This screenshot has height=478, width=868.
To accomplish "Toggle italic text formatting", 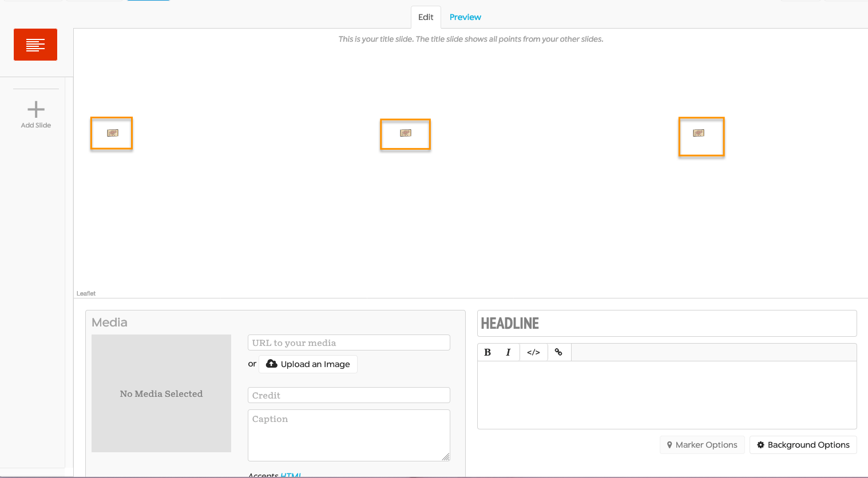I will click(508, 352).
